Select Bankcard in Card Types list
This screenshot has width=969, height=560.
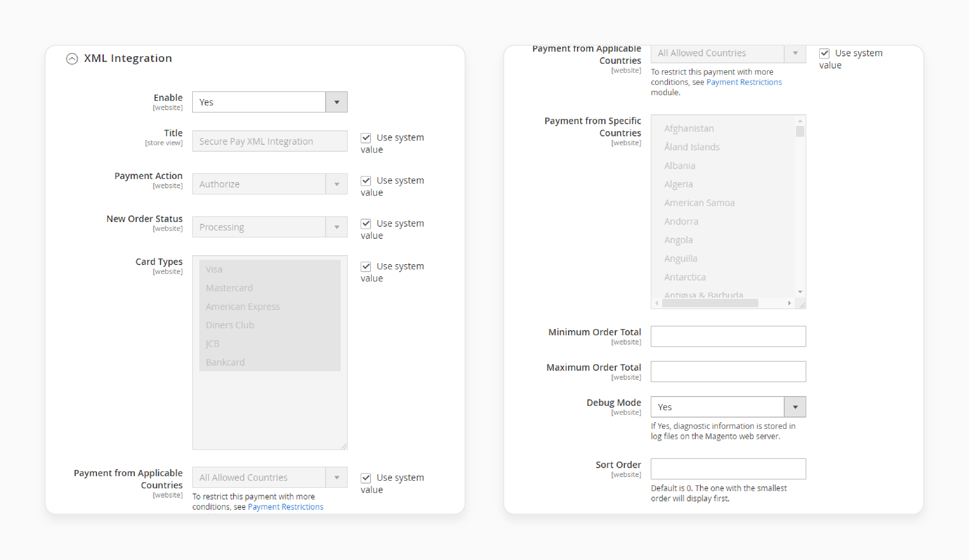point(270,362)
